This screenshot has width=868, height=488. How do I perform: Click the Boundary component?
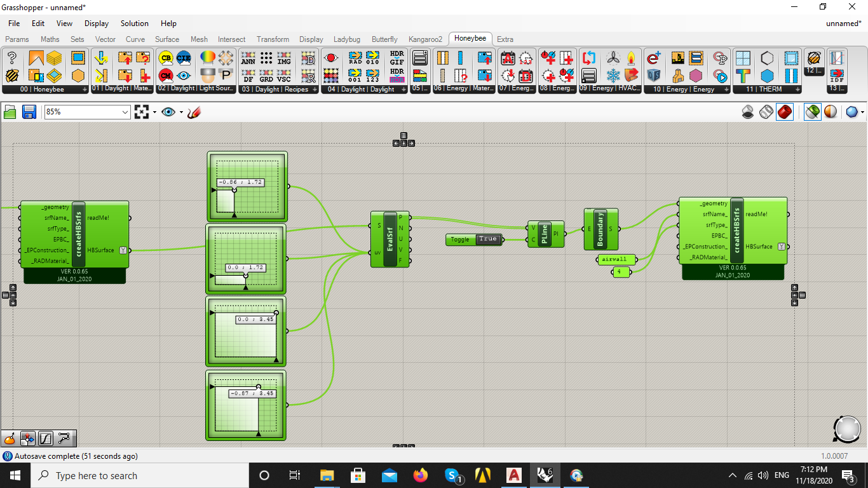click(600, 229)
